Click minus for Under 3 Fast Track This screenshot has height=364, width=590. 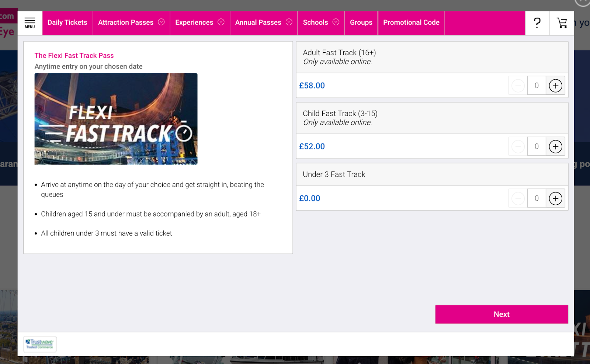pyautogui.click(x=518, y=198)
